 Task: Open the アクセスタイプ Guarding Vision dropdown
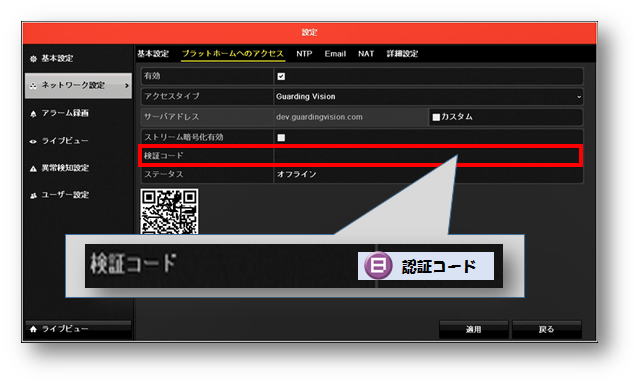point(428,97)
